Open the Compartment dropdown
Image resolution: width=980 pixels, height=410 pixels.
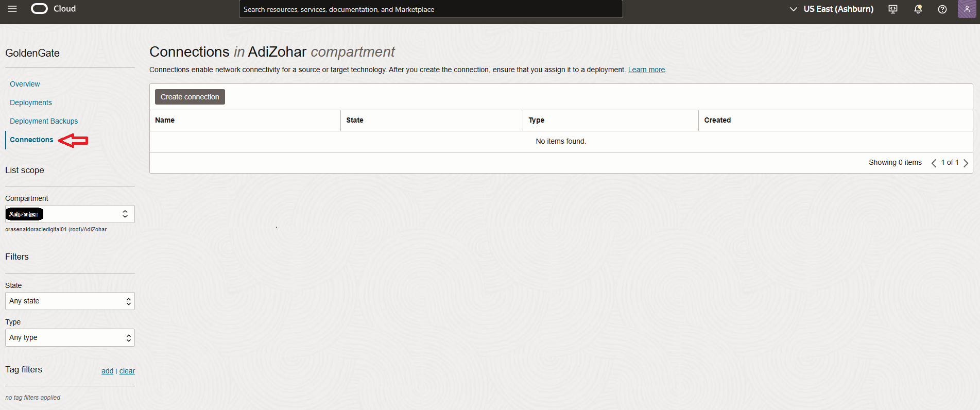pos(70,214)
